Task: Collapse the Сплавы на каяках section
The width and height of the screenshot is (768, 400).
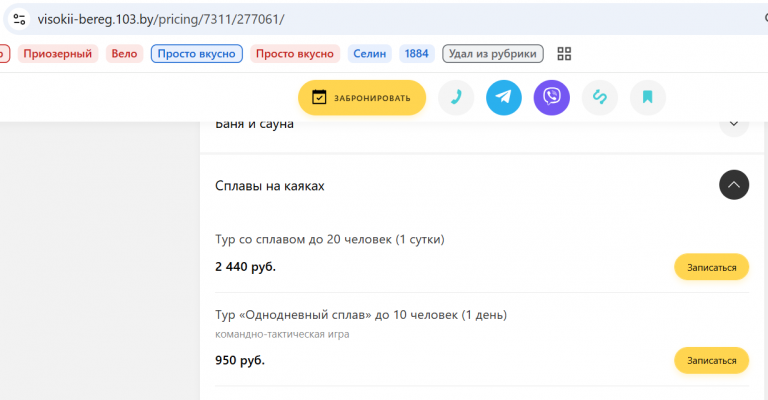Action: (x=734, y=185)
